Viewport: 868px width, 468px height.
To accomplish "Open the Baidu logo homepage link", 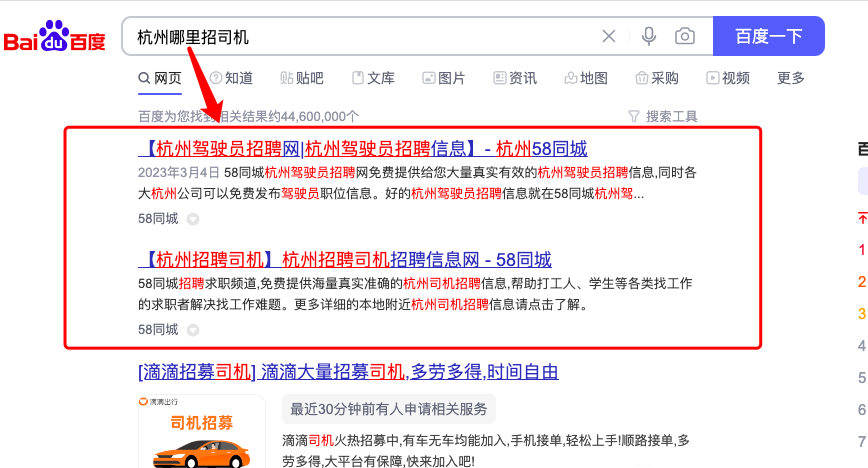I will [x=54, y=37].
